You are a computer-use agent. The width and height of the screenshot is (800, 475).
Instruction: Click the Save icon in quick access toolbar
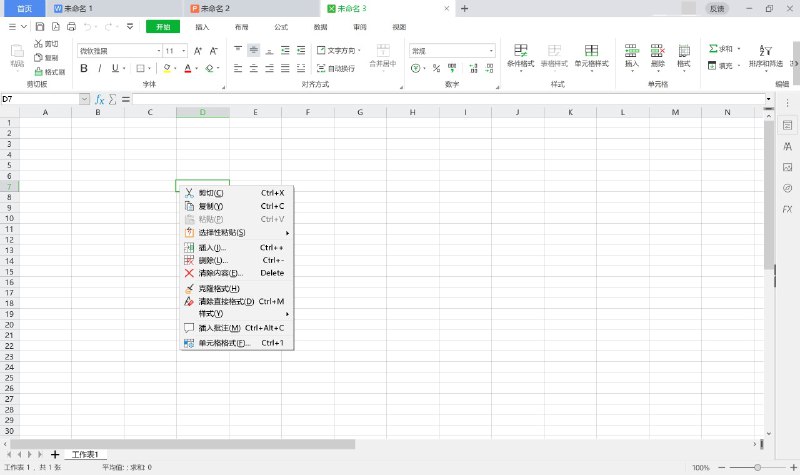click(x=40, y=27)
